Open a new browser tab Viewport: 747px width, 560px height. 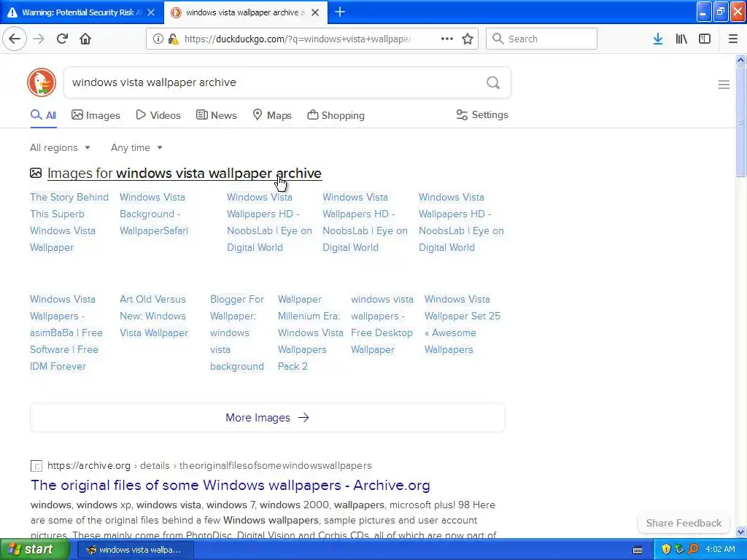[x=340, y=12]
